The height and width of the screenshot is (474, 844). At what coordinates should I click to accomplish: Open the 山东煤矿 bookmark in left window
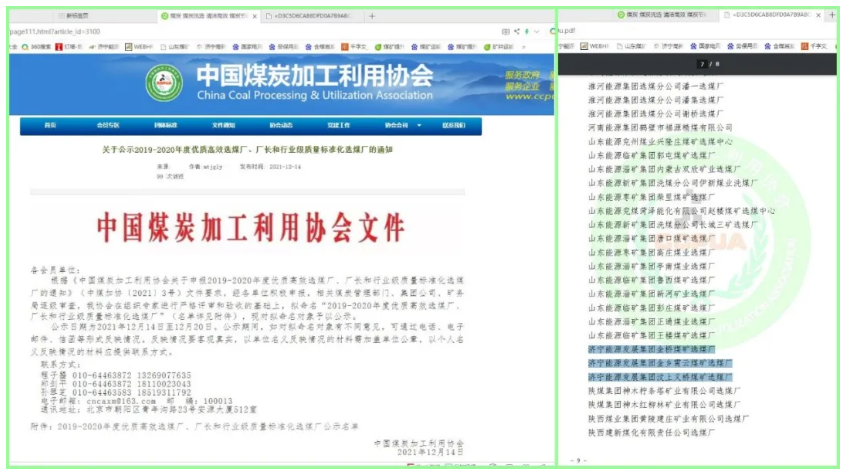pyautogui.click(x=174, y=47)
